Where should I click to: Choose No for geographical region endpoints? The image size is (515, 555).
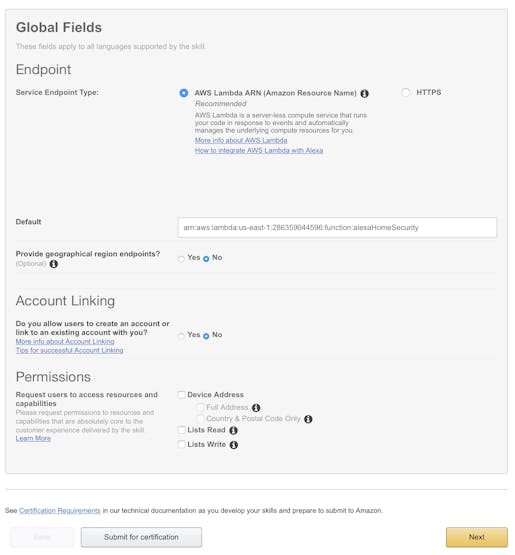[206, 259]
